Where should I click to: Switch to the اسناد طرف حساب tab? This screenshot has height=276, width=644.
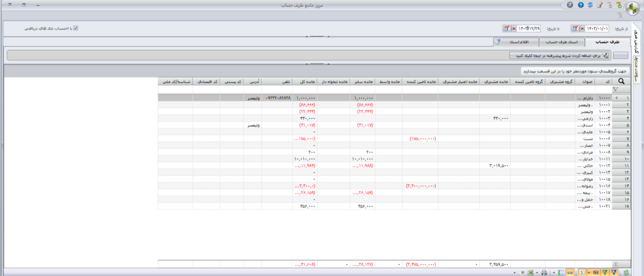pos(562,42)
